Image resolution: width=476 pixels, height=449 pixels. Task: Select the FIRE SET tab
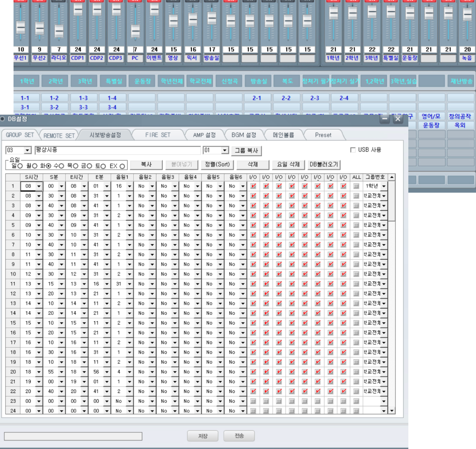coord(158,135)
